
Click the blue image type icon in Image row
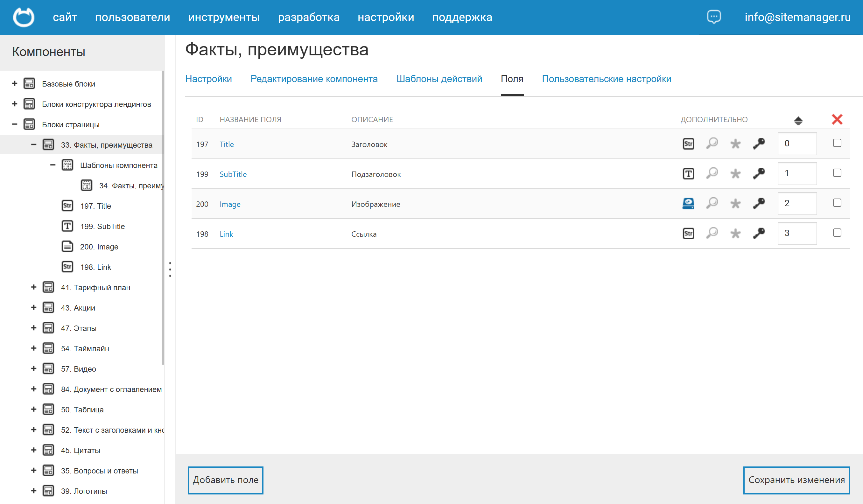[x=688, y=203]
